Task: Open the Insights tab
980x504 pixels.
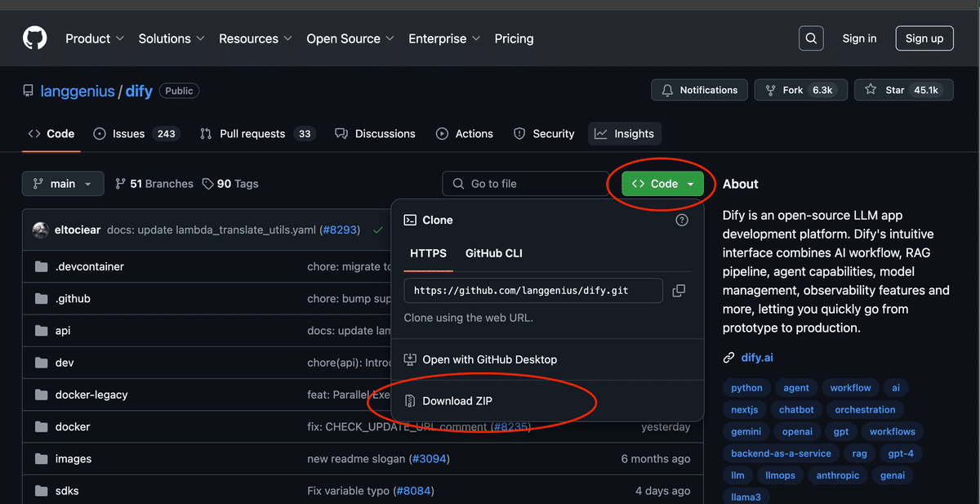Action: point(625,134)
